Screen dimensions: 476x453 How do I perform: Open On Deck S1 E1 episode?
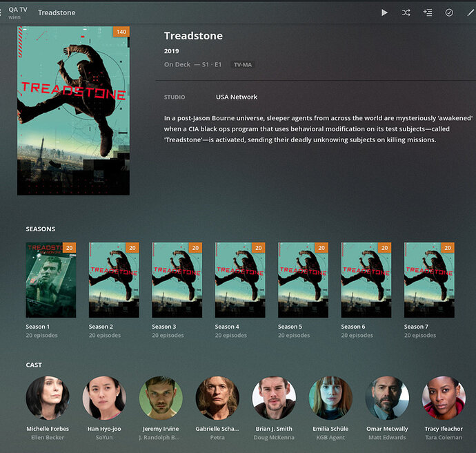(192, 64)
